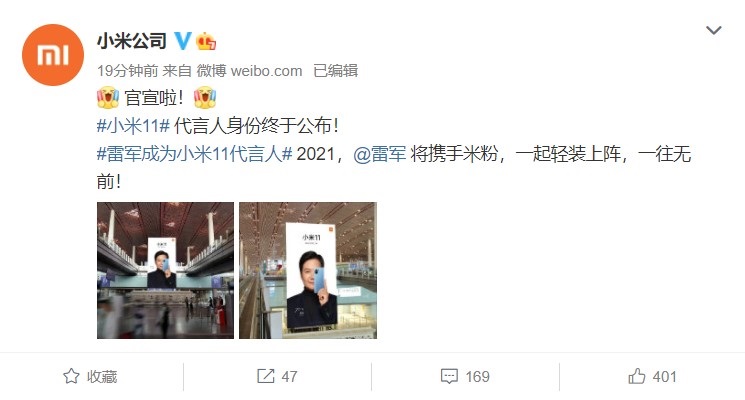Open the 47 reposts count
Viewport: 745px width, 400px height.
click(x=289, y=377)
